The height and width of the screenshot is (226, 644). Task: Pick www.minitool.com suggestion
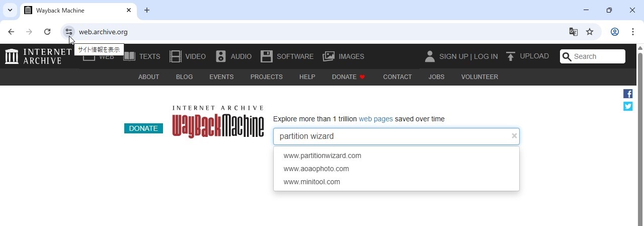click(311, 182)
